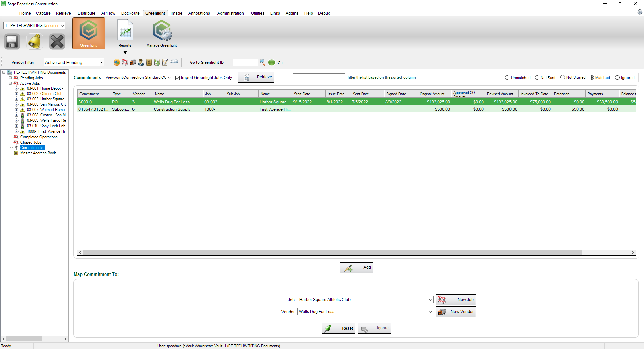This screenshot has height=349, width=644.
Task: Click the sorted column filter text field
Action: point(319,77)
